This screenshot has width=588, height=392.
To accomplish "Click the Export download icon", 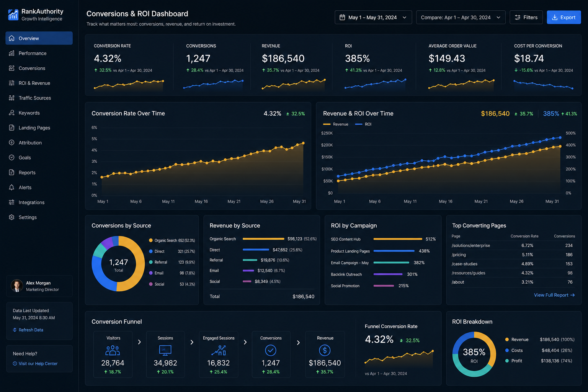I will coord(555,17).
